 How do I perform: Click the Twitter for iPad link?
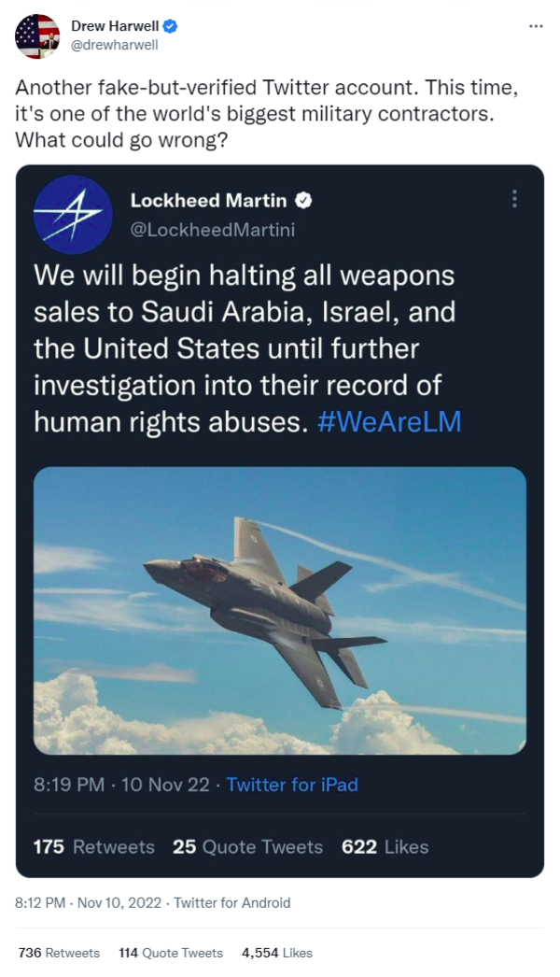click(x=292, y=785)
